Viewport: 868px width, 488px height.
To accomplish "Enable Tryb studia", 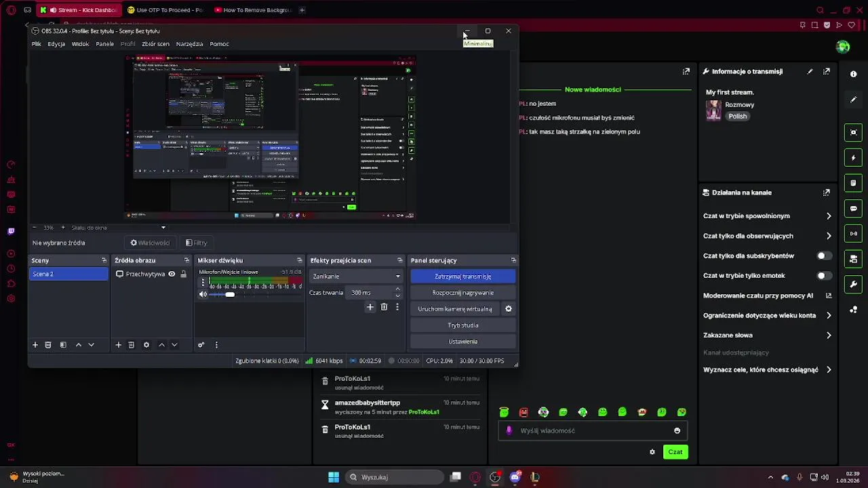I will (x=463, y=325).
